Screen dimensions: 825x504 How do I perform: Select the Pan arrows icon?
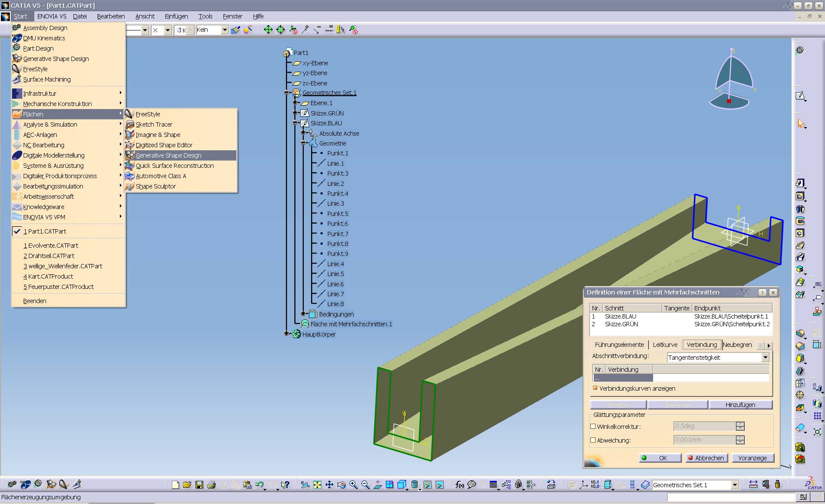(329, 485)
